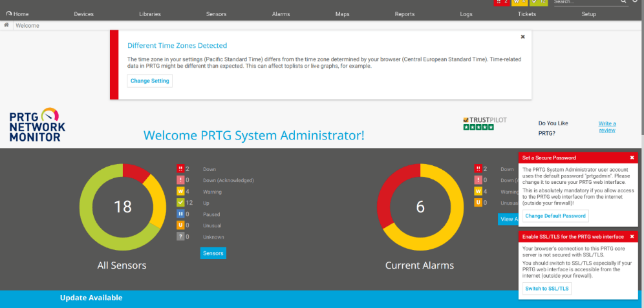Click the red Down icon in All Sensors legend
644x308 pixels.
180,169
